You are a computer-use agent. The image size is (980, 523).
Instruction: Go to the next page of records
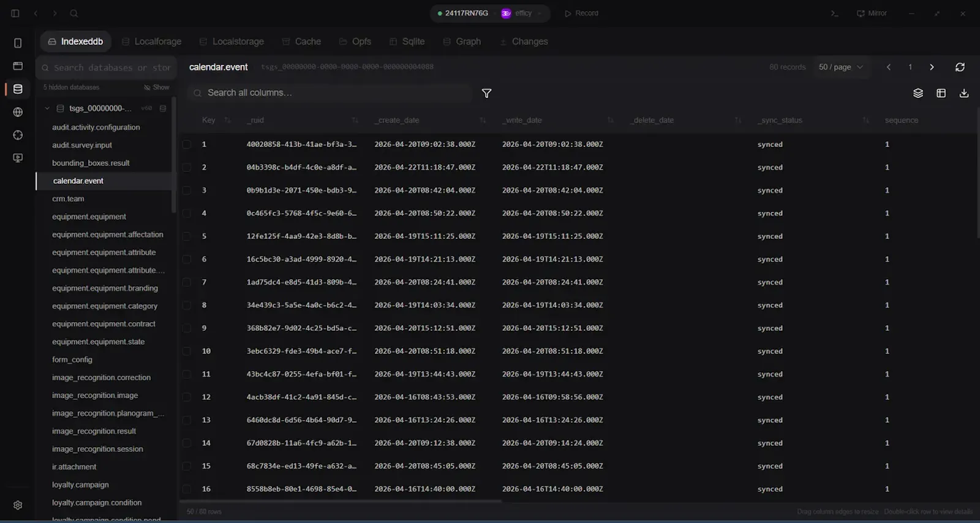(x=932, y=67)
